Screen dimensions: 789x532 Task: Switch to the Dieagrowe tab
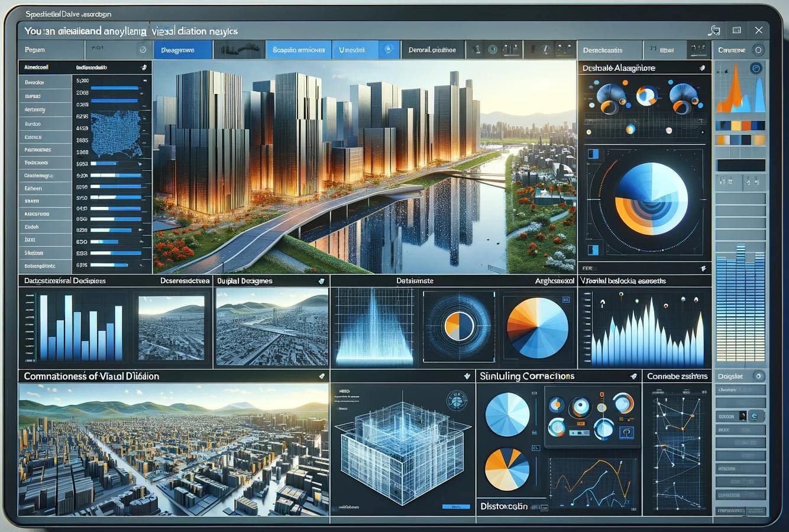(x=182, y=50)
